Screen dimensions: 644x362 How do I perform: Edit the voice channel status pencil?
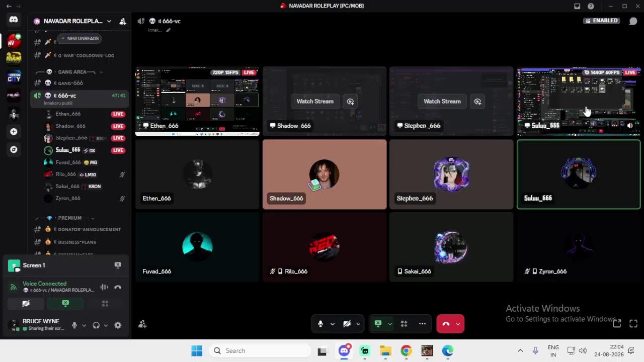169,30
